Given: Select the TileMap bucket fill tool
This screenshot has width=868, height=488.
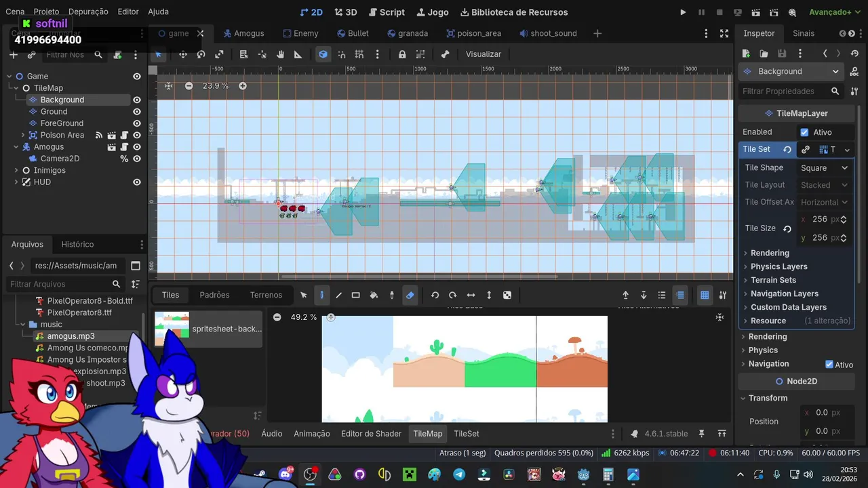Looking at the screenshot, I should tap(374, 296).
